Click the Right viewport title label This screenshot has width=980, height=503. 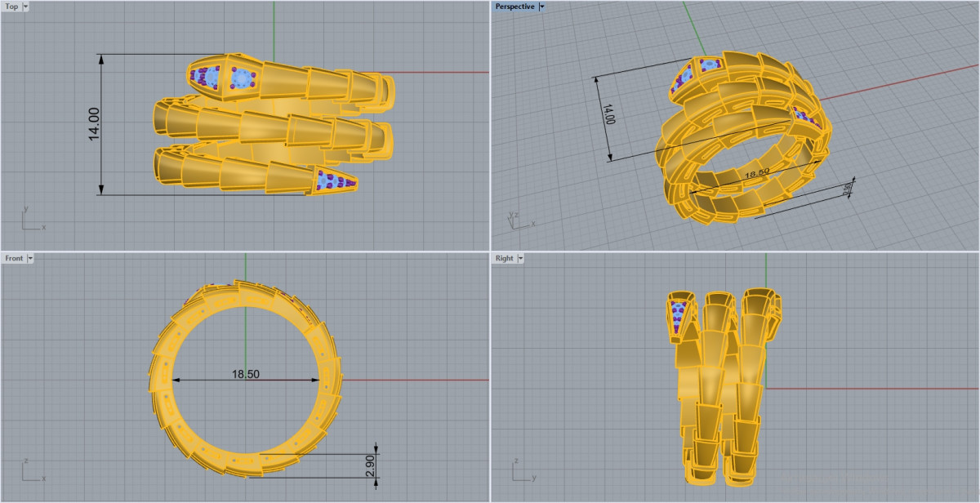[x=504, y=258]
